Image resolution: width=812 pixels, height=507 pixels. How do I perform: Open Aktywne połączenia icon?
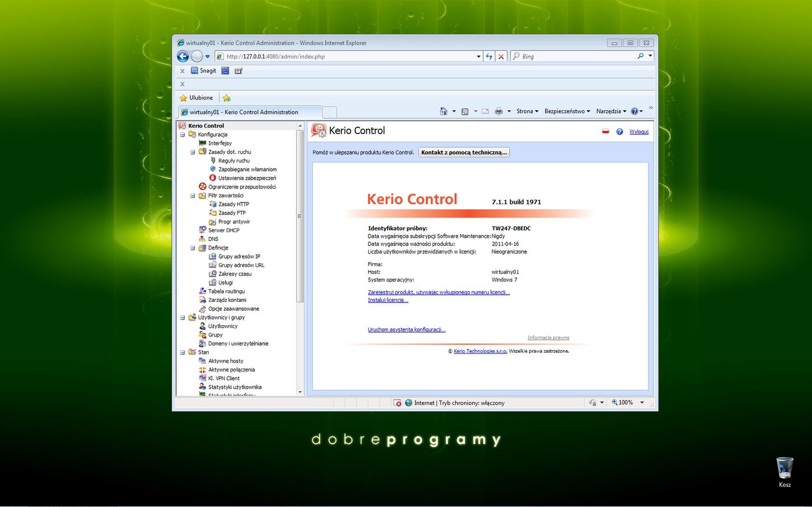coord(203,370)
